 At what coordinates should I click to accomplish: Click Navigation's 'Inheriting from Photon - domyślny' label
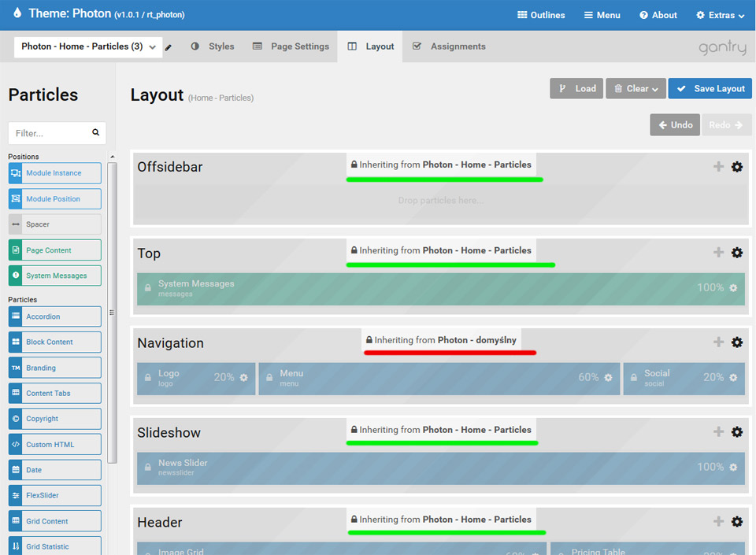click(441, 340)
